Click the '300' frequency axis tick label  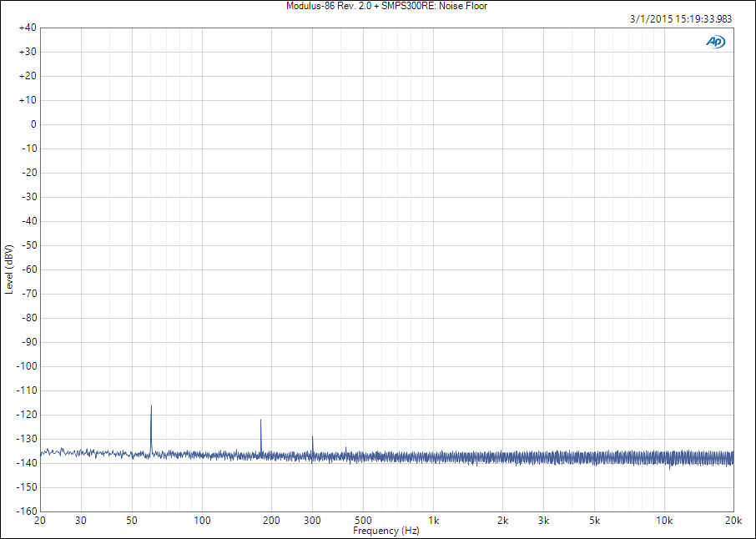point(312,521)
